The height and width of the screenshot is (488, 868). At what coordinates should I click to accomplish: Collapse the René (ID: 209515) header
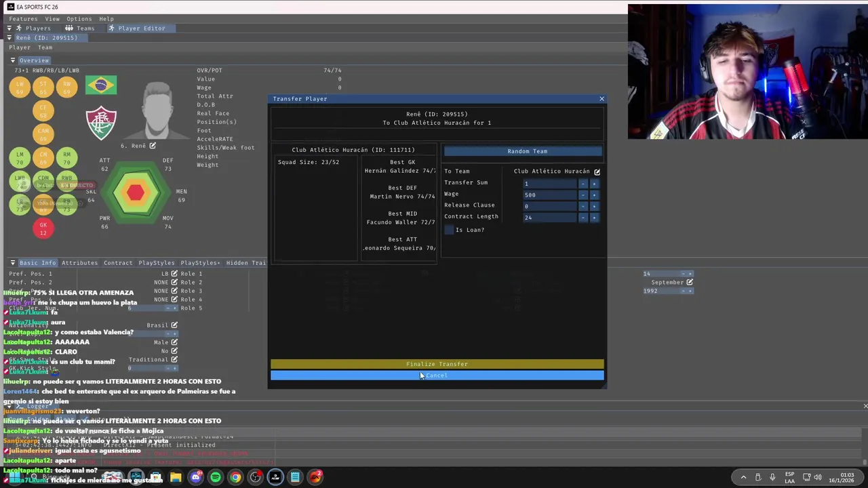click(x=9, y=38)
